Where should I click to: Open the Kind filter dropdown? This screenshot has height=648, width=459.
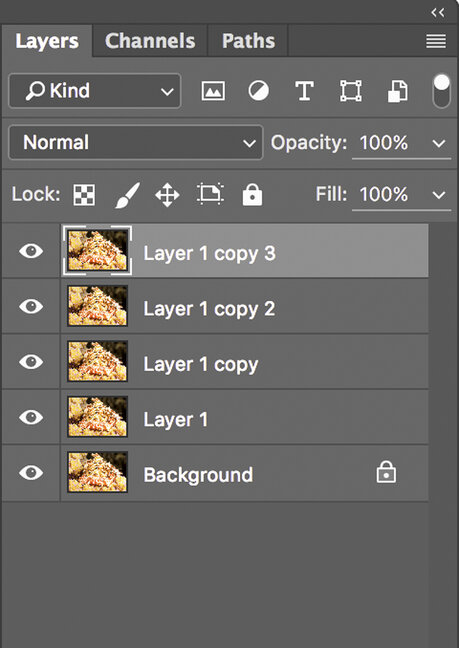click(95, 91)
